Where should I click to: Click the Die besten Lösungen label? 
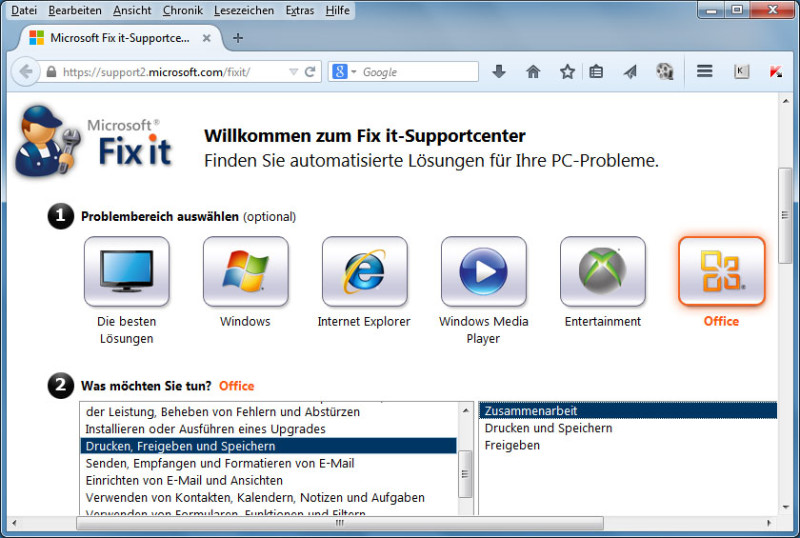127,330
